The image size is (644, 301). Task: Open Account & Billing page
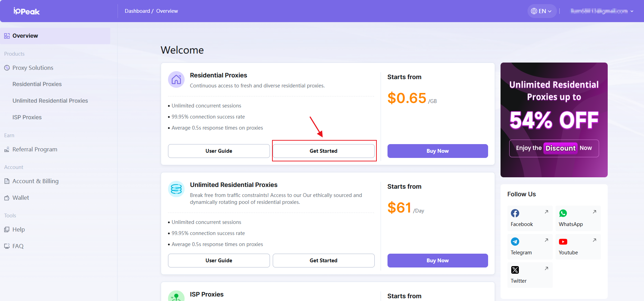(x=35, y=181)
